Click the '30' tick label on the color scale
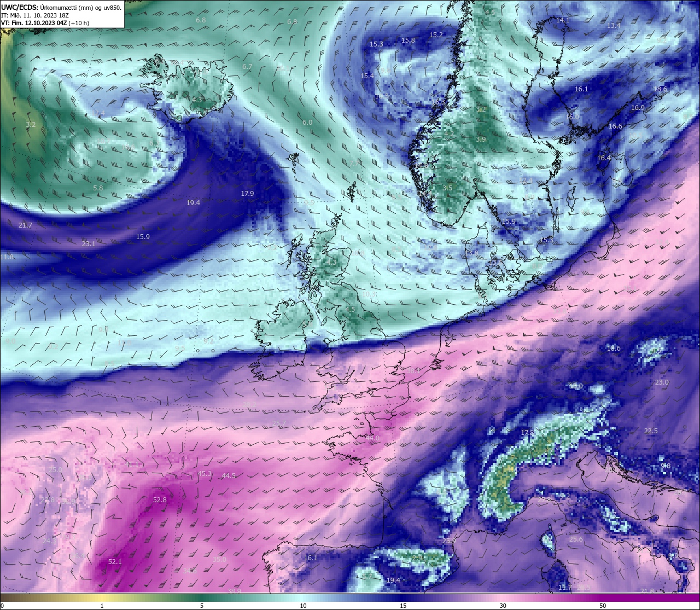700x610 pixels. click(503, 606)
